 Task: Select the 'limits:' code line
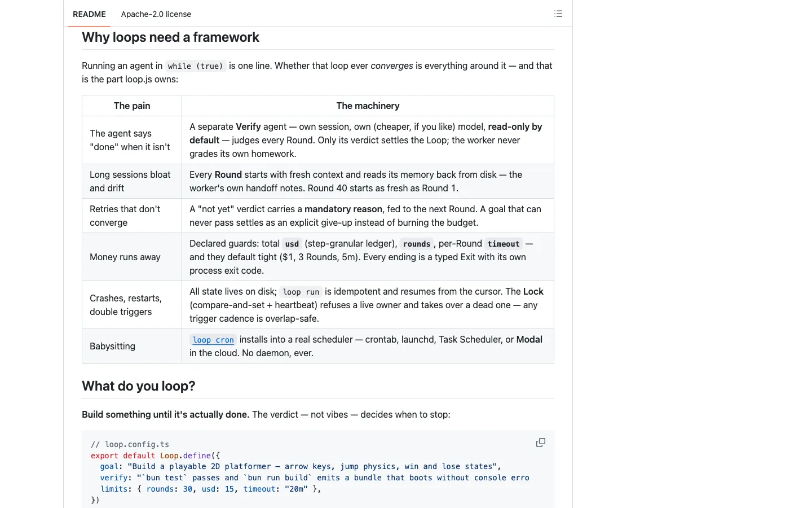tap(211, 489)
